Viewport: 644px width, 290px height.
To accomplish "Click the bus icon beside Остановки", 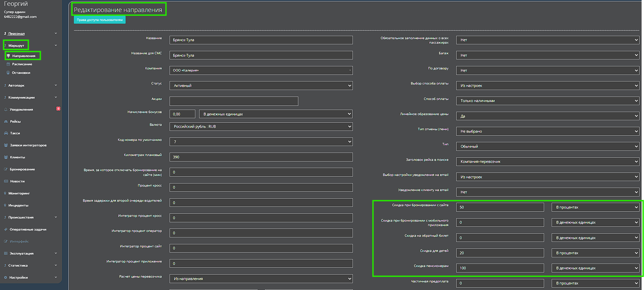I will point(8,73).
